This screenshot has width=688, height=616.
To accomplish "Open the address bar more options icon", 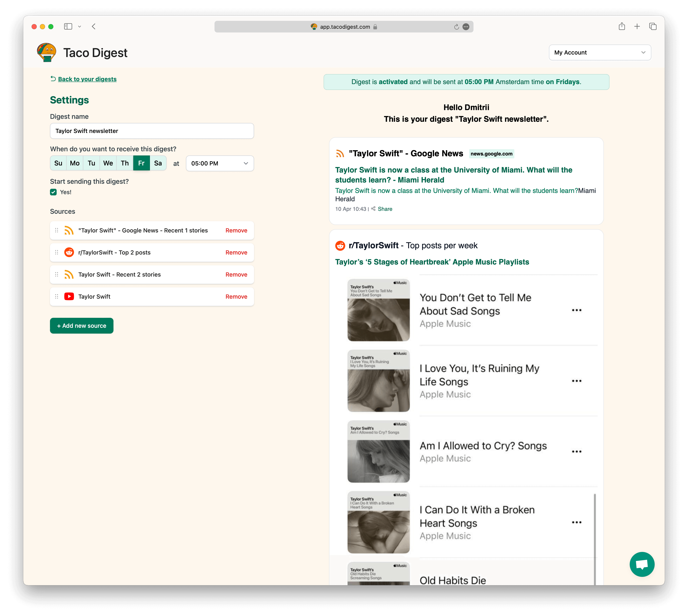I will 466,27.
